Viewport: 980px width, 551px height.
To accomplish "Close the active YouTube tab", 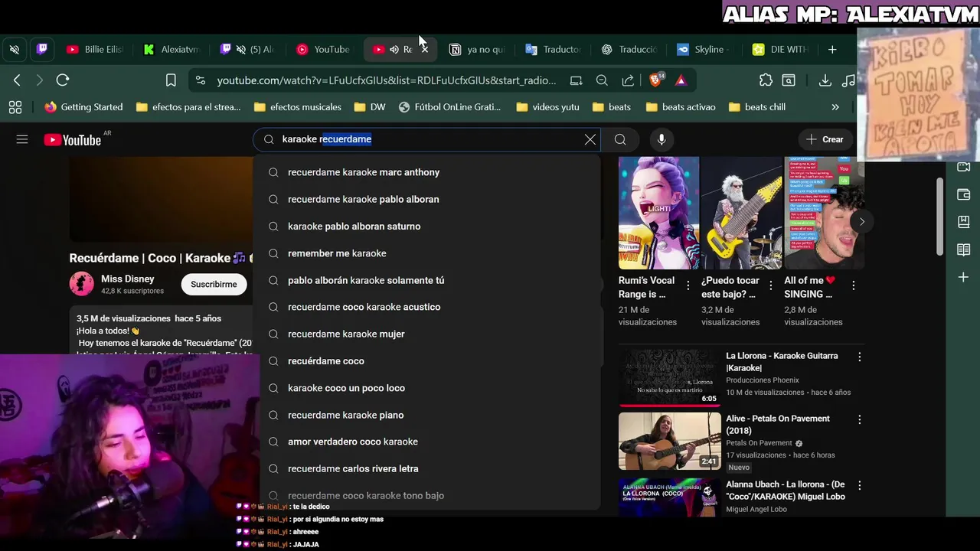I will [x=425, y=49].
